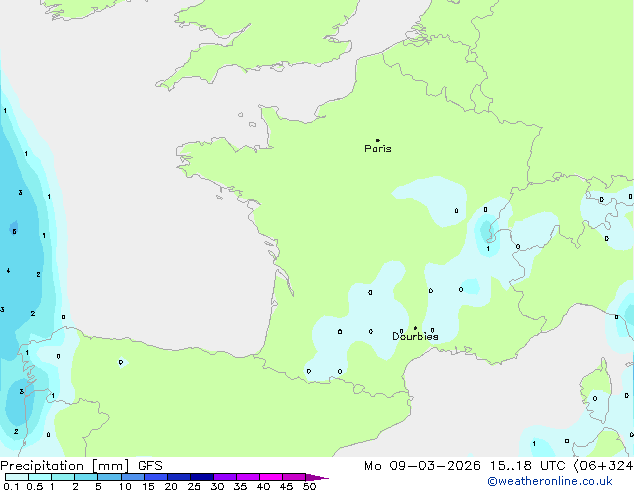Screen dimensions: 634x490
Task: Click the 45 legend scale label
Action: (286, 486)
